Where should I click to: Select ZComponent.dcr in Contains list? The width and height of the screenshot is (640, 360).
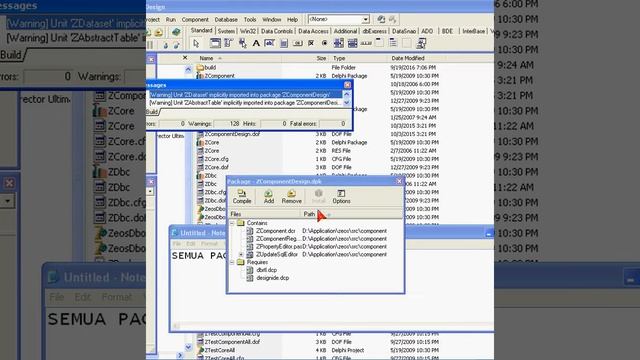(276, 231)
